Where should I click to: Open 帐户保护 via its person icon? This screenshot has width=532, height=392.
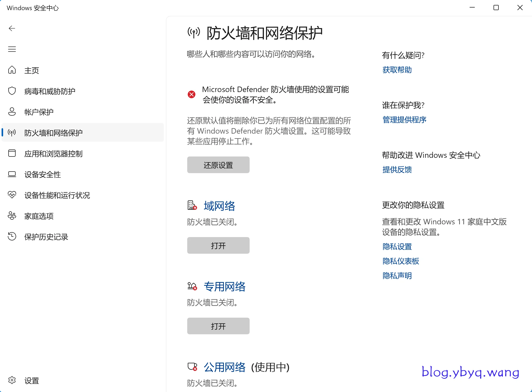click(12, 112)
